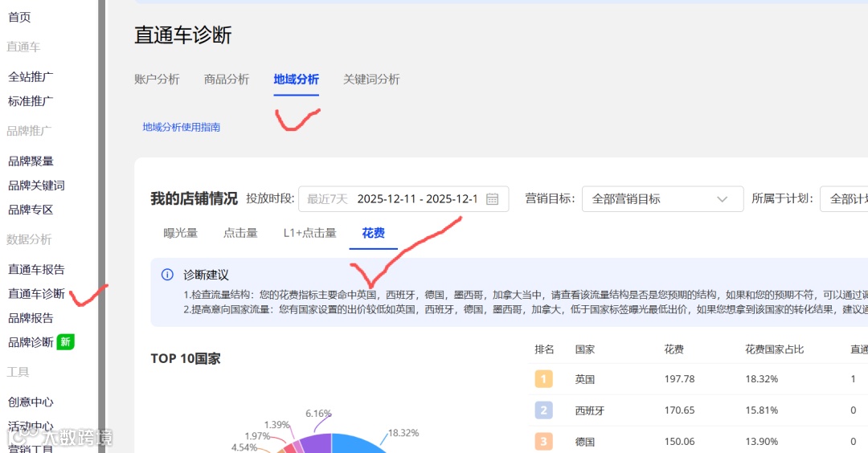The height and width of the screenshot is (453, 868).
Task: Click the TOP 10国家 heading
Action: point(186,358)
